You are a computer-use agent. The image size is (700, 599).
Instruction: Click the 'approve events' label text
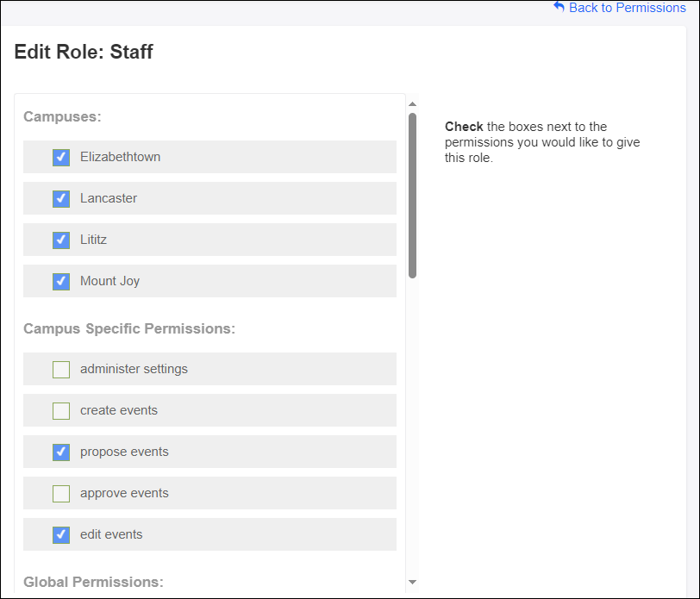pyautogui.click(x=124, y=493)
